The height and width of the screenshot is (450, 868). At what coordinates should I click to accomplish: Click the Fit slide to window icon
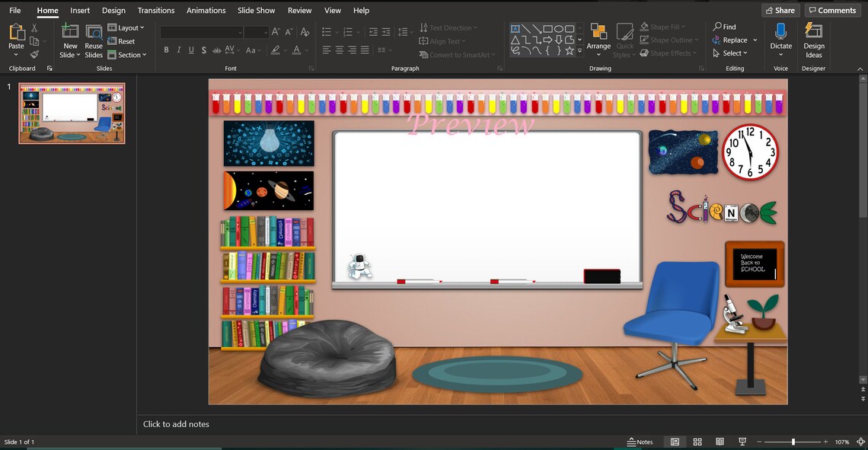(x=861, y=442)
